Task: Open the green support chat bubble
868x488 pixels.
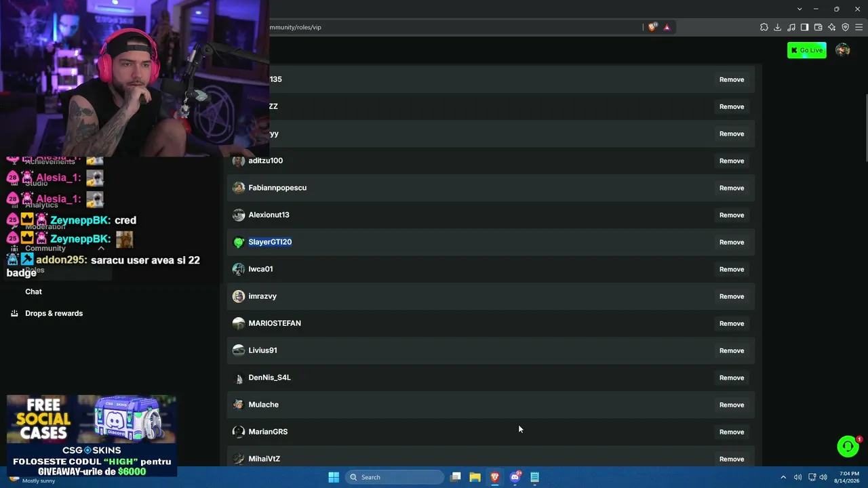Action: [848, 446]
